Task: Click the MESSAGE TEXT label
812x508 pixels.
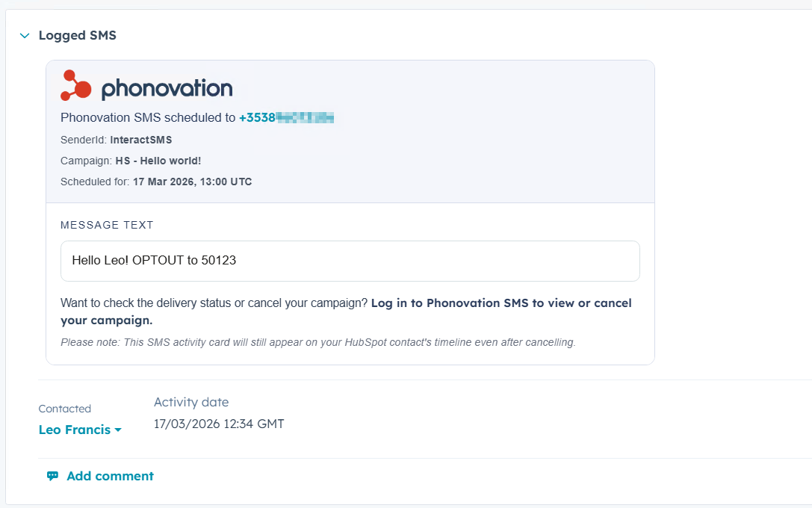Action: pos(107,225)
